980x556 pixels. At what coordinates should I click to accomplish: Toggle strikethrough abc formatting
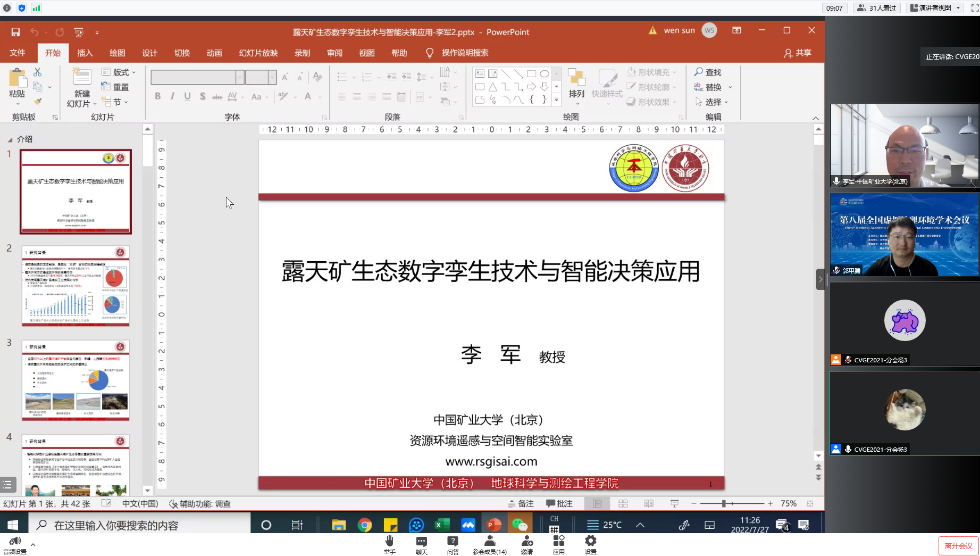point(217,96)
